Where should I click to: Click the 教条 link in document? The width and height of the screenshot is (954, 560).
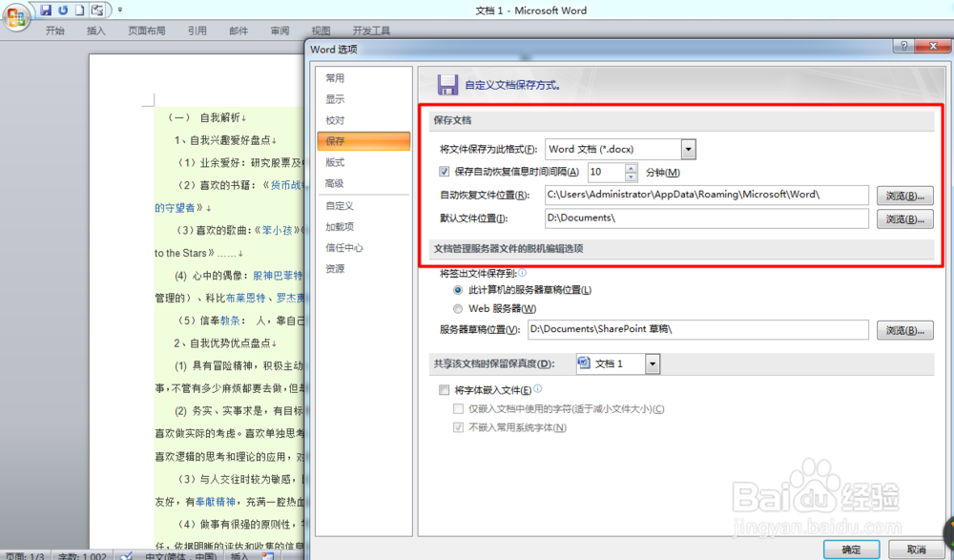pyautogui.click(x=230, y=321)
